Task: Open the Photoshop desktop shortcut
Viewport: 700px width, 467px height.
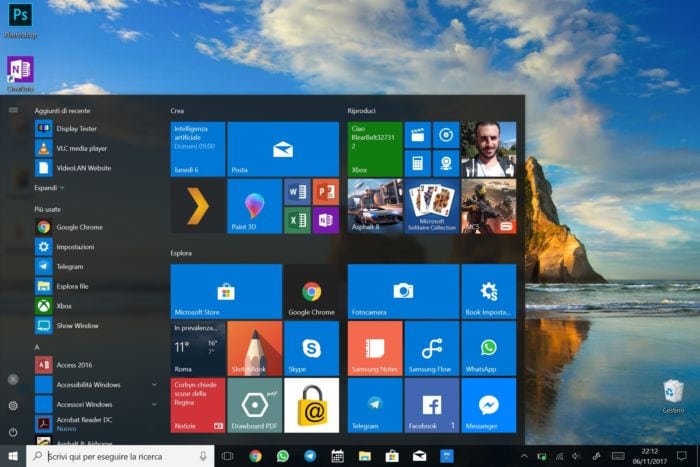Action: point(20,20)
